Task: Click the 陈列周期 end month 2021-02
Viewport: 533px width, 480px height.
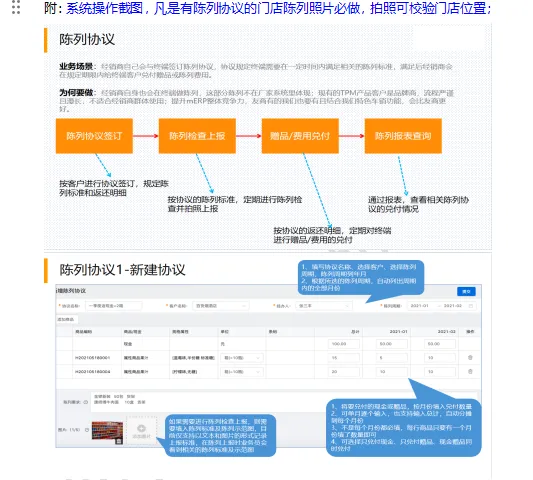Action: 452,306
